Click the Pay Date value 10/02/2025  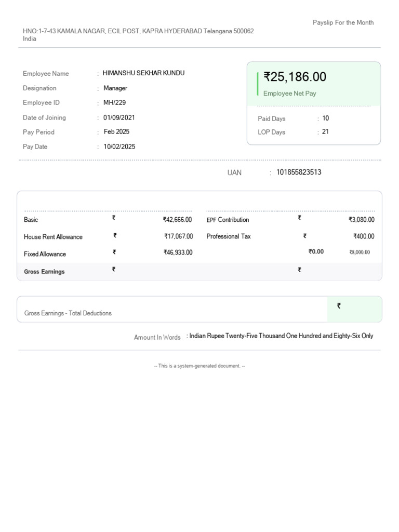[x=119, y=147]
